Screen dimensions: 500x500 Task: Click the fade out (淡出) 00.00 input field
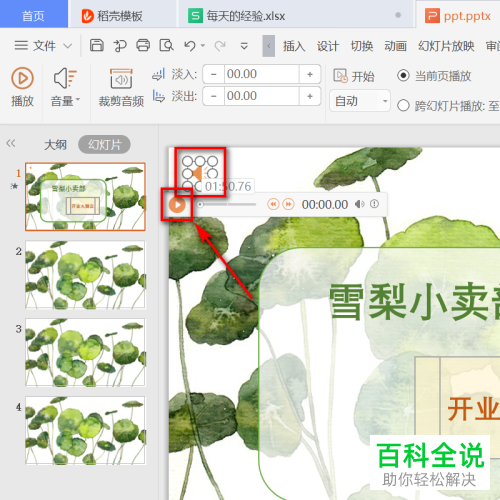(262, 96)
